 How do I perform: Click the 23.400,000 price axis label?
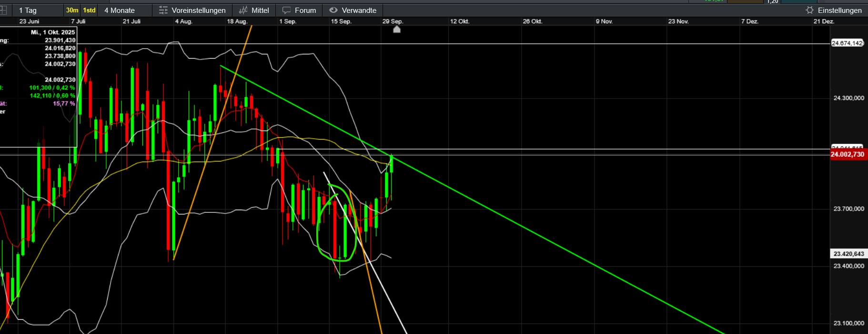pyautogui.click(x=848, y=266)
